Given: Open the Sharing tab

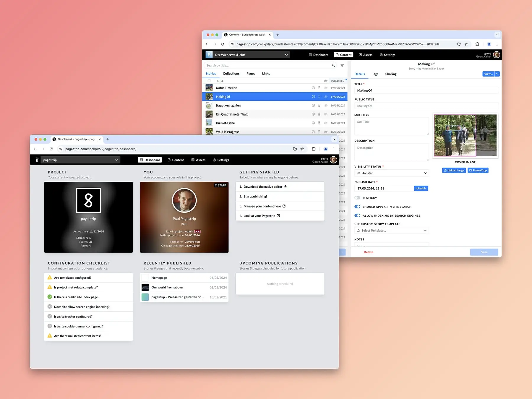Looking at the screenshot, I should coord(391,74).
